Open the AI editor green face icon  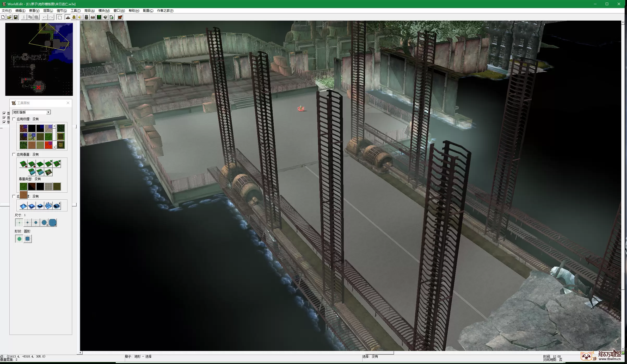click(99, 17)
